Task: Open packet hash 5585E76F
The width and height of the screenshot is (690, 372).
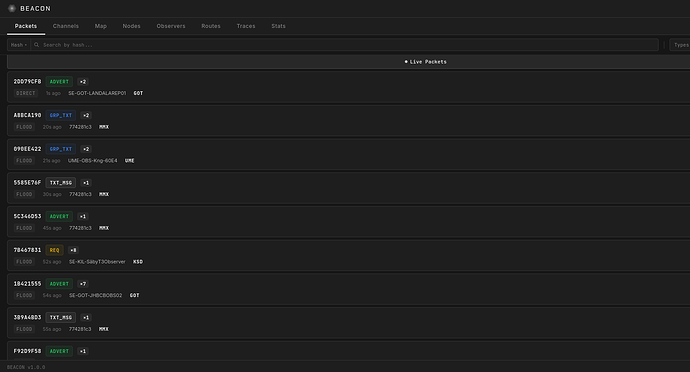Action: point(27,183)
